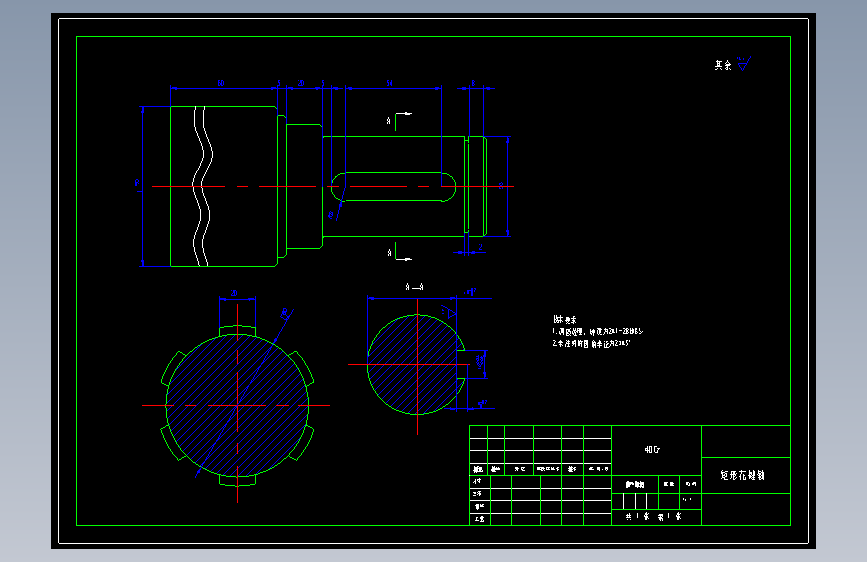867x562 pixels.
Task: Select the 矩形花键轴 title text
Action: coord(742,475)
